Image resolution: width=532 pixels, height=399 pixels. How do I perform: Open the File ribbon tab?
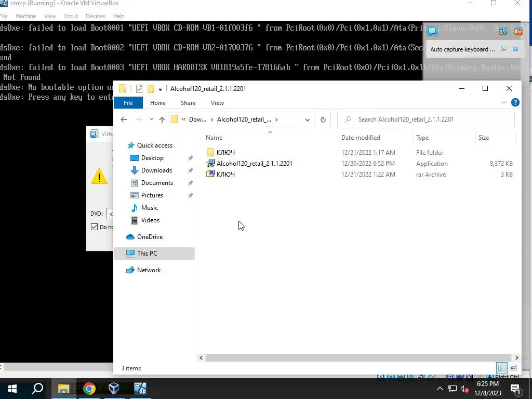click(x=128, y=103)
